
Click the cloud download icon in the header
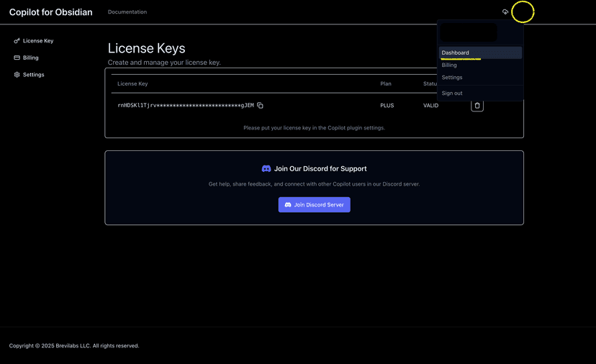point(505,12)
